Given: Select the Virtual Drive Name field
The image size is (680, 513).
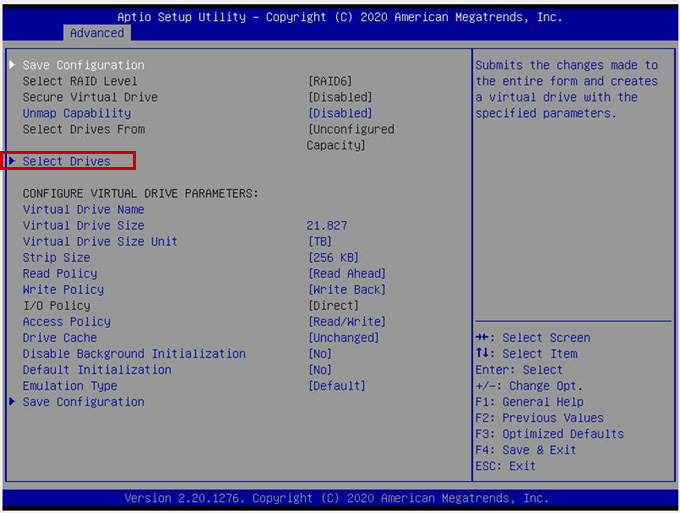Looking at the screenshot, I should click(x=83, y=210).
